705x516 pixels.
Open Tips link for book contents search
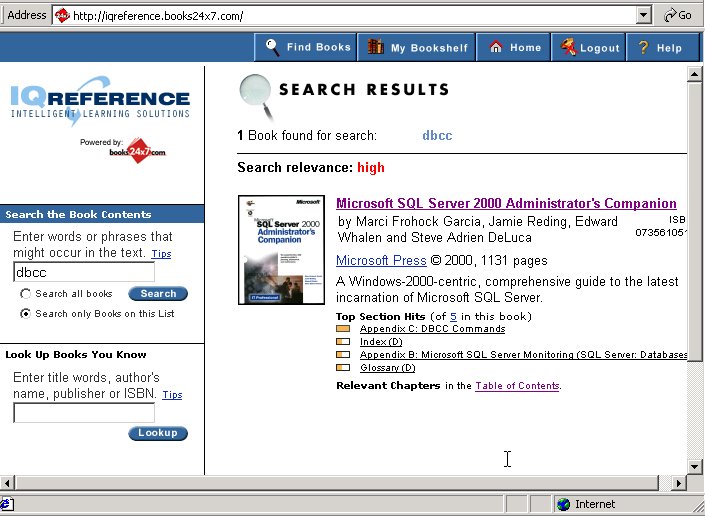(161, 254)
